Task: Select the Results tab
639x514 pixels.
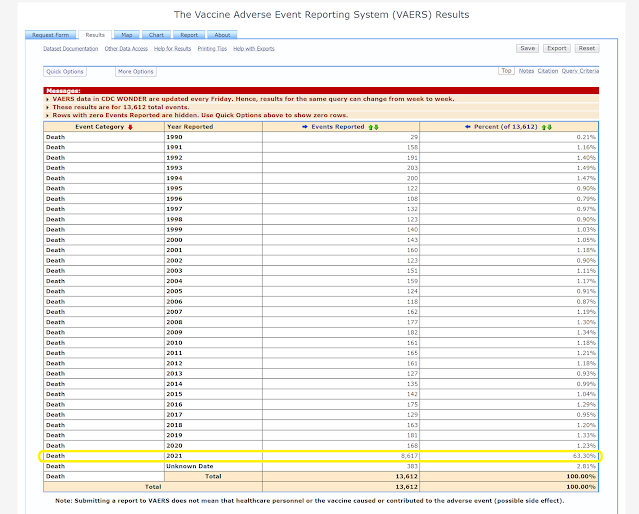Action: point(95,35)
